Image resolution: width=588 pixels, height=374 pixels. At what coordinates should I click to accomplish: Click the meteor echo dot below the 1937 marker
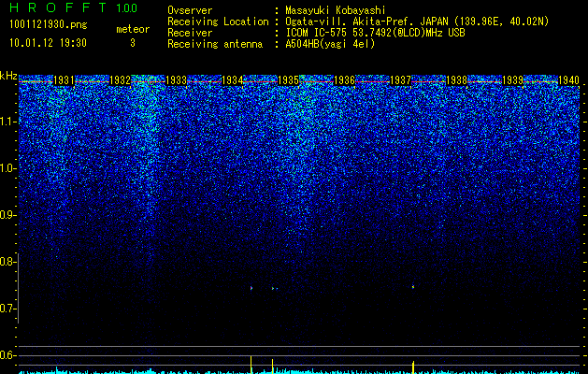pyautogui.click(x=413, y=287)
